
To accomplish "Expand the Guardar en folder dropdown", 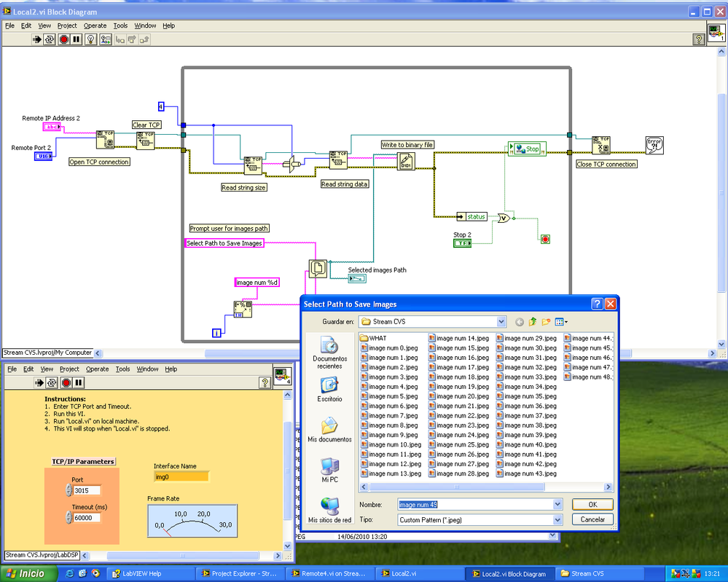I will (500, 321).
